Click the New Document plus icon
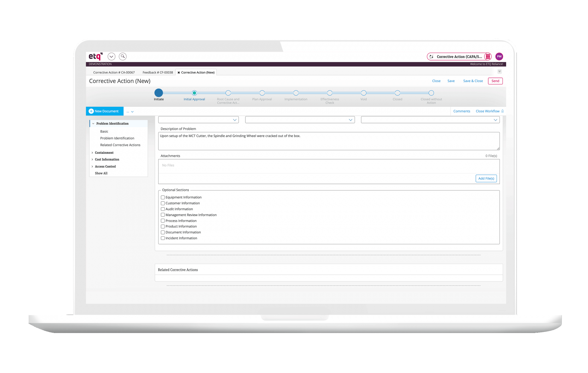The height and width of the screenshot is (373, 588). pos(91,111)
